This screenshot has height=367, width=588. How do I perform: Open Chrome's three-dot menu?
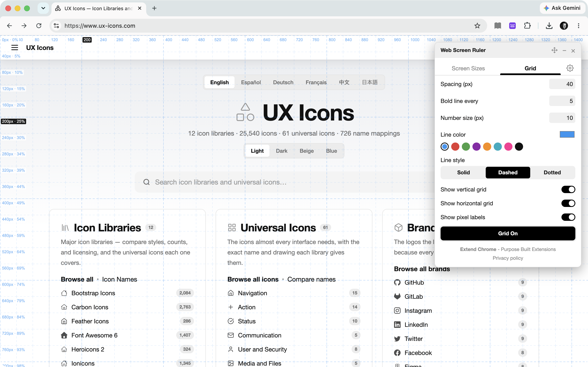pos(579,26)
